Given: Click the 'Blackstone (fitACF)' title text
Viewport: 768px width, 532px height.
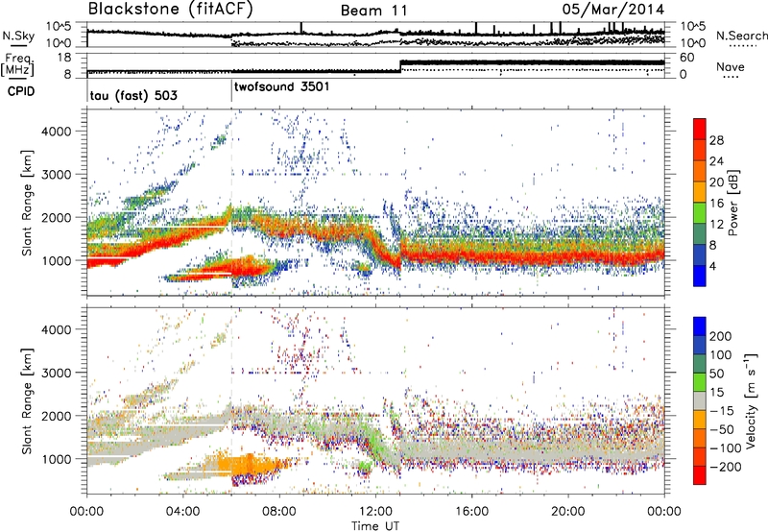Looking at the screenshot, I should [171, 10].
